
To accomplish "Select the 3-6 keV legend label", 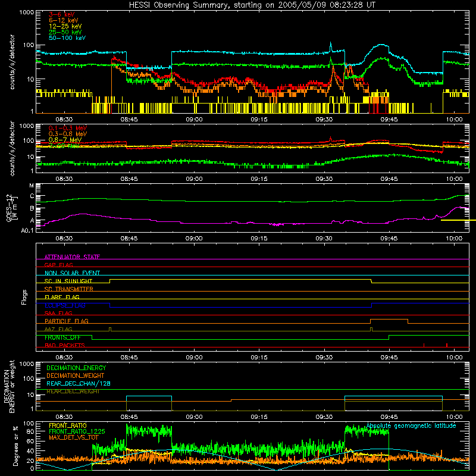I will click(x=61, y=14).
